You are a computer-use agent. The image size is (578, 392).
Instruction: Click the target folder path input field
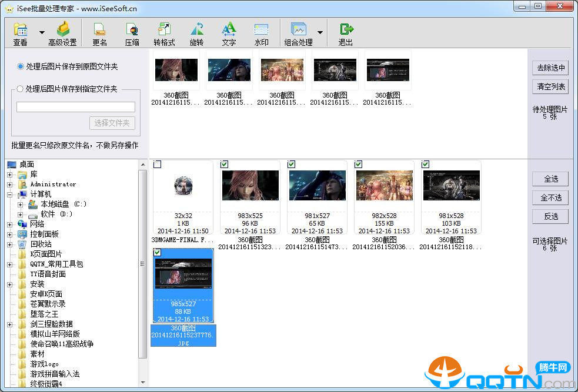coord(76,107)
